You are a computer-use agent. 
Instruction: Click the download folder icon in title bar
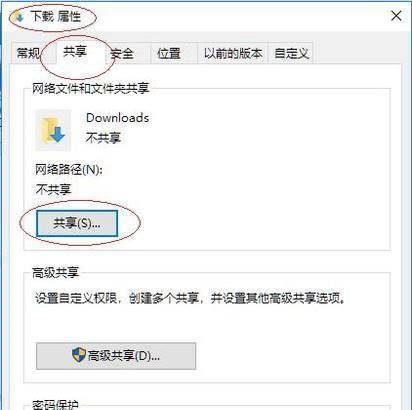point(19,17)
